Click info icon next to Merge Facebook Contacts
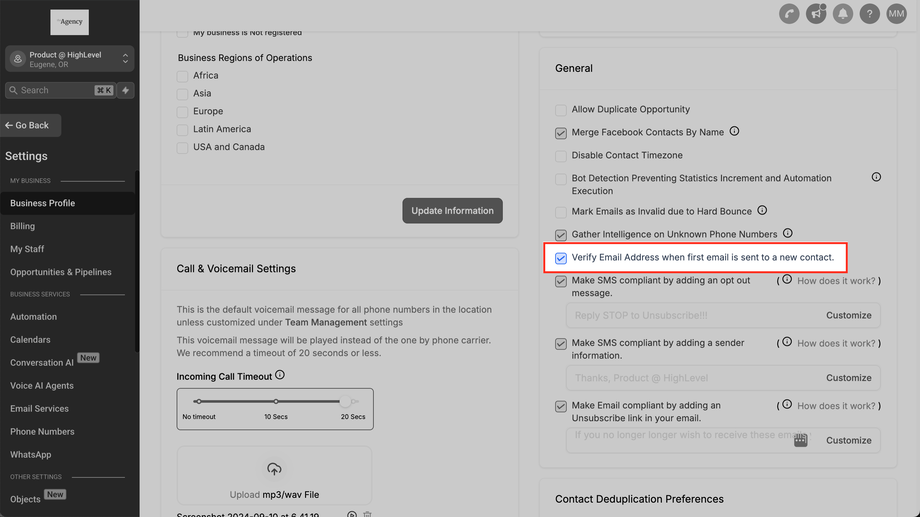Viewport: 920px width, 517px height. tap(734, 131)
